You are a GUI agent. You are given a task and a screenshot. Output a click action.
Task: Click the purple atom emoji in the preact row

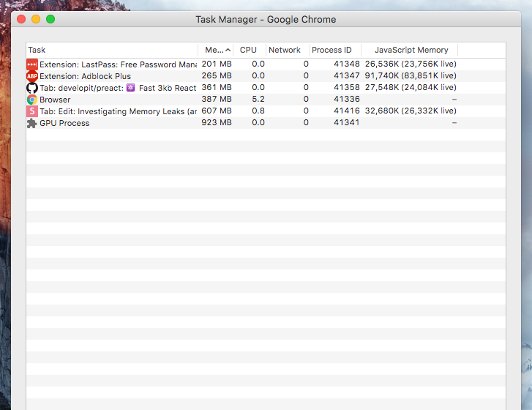point(131,88)
